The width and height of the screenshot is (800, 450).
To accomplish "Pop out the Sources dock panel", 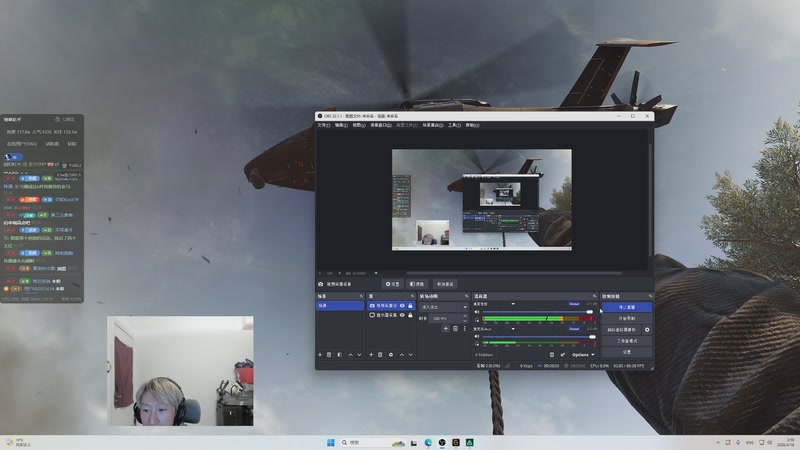I will point(412,296).
